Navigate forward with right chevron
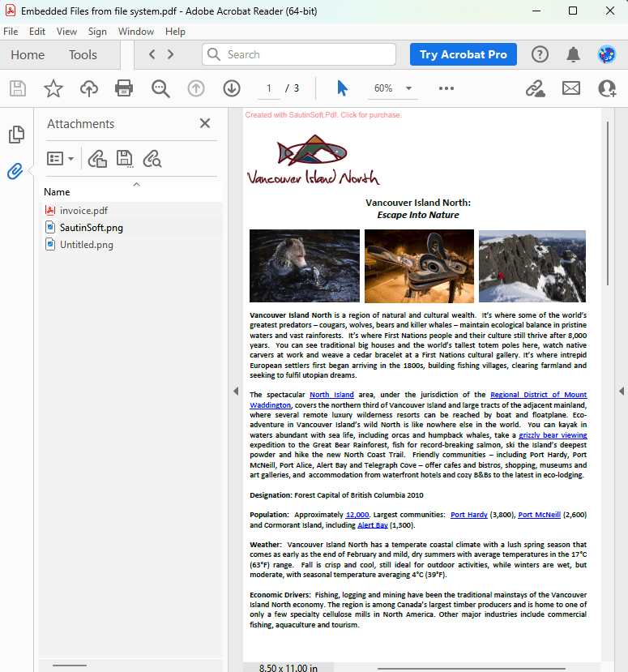 coord(170,54)
